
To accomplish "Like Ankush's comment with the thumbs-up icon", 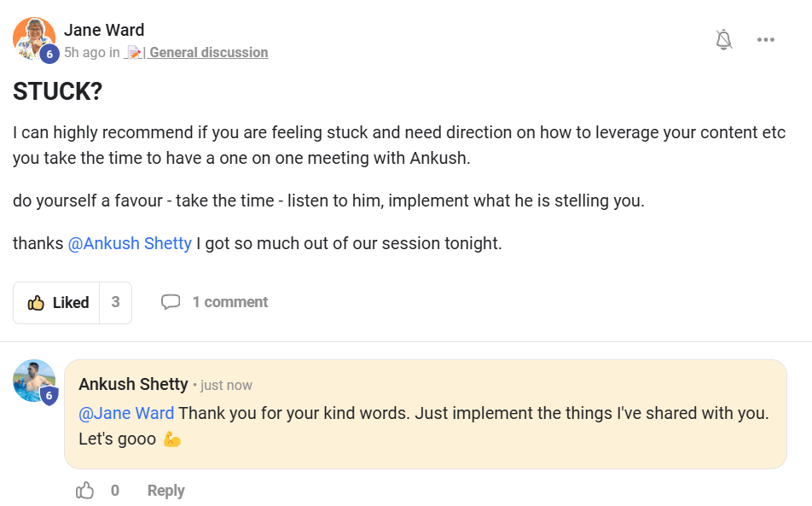I will pos(85,491).
